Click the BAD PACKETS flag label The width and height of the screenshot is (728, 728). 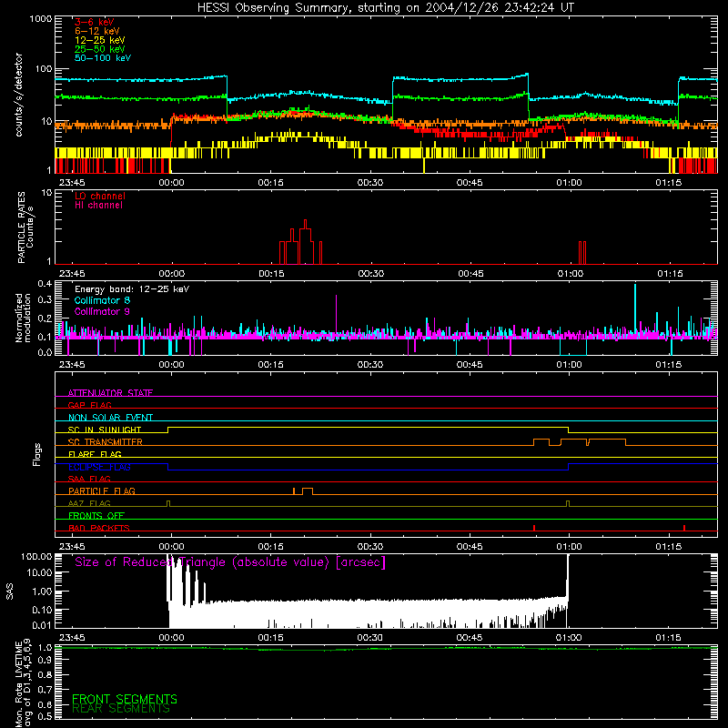pyautogui.click(x=99, y=528)
